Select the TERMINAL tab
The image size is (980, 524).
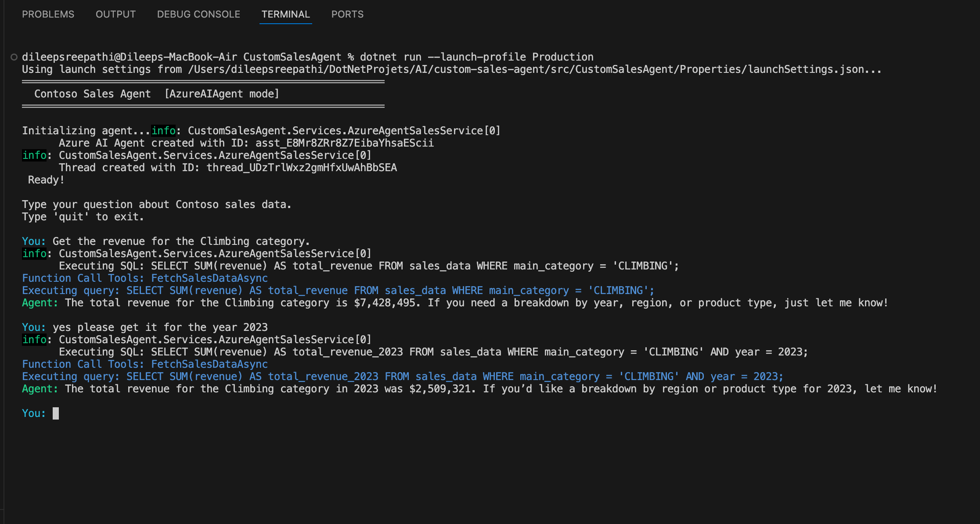point(285,14)
